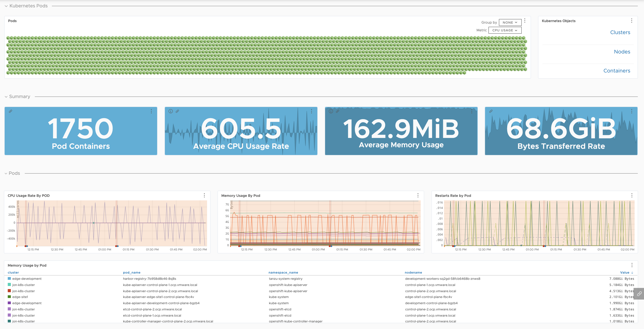644x329 pixels.
Task: Open Average Memory Usage card options menu
Action: (472, 111)
